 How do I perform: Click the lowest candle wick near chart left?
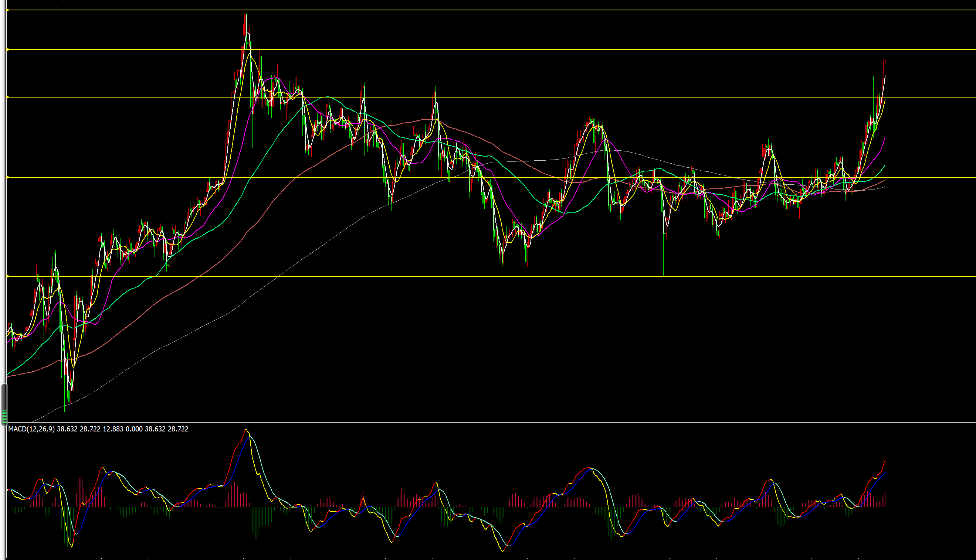point(64,408)
